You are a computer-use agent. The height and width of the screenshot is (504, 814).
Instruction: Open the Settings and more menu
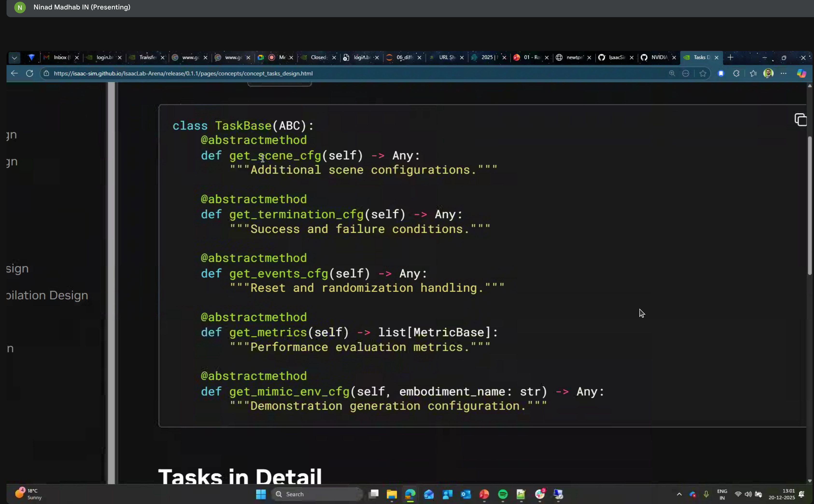coord(783,74)
